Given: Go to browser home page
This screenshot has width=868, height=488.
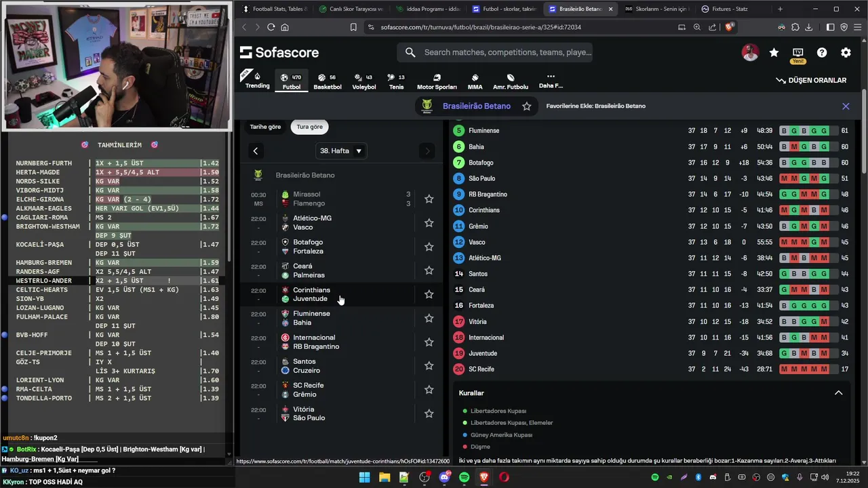Looking at the screenshot, I should pyautogui.click(x=285, y=27).
